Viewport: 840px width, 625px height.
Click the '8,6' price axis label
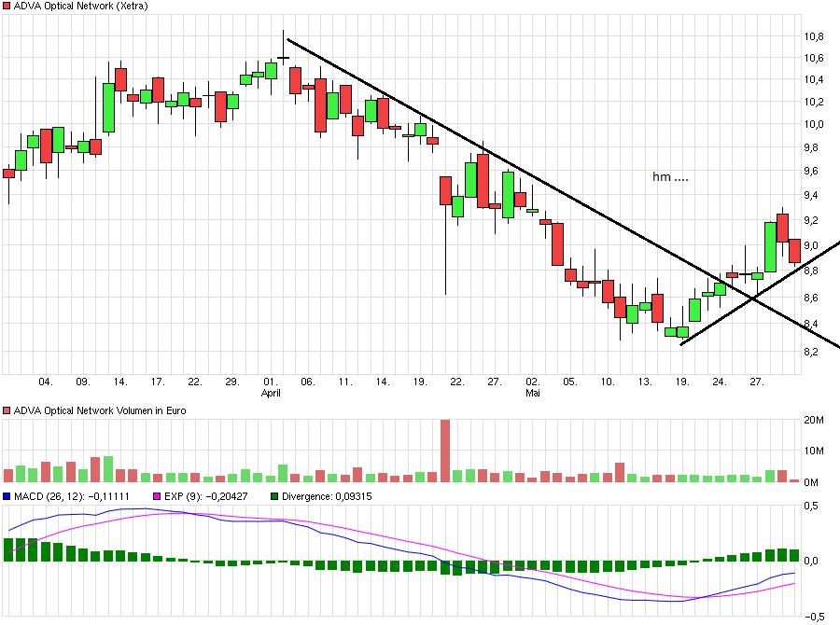pos(811,298)
